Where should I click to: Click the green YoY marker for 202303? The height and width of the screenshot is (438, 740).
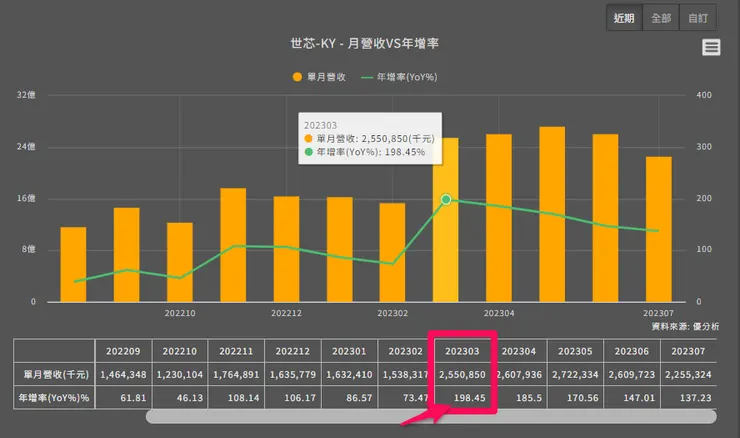446,200
